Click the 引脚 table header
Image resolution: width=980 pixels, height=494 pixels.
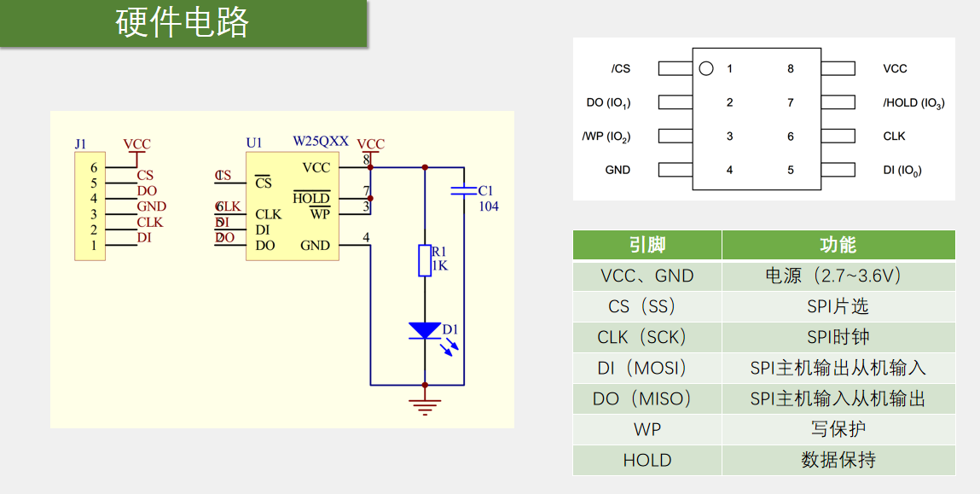(x=647, y=245)
